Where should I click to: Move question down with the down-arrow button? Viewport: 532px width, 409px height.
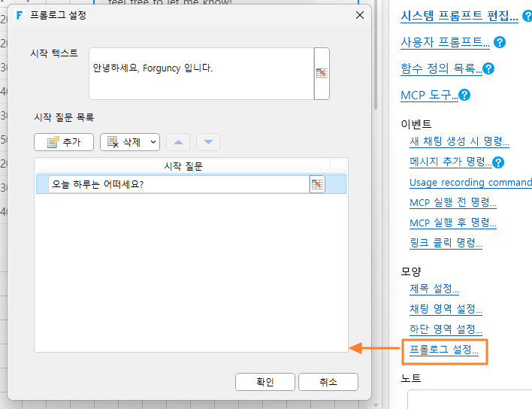coord(208,142)
